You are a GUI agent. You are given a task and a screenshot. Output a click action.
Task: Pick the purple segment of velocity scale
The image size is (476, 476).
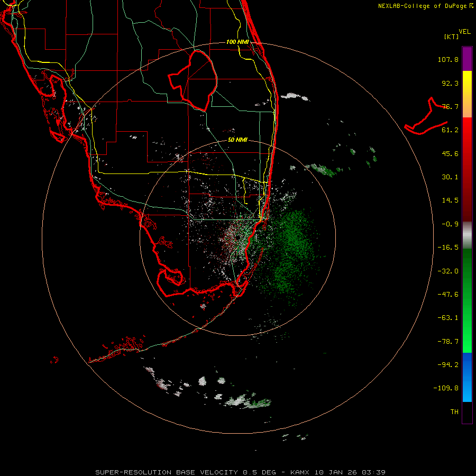467,59
